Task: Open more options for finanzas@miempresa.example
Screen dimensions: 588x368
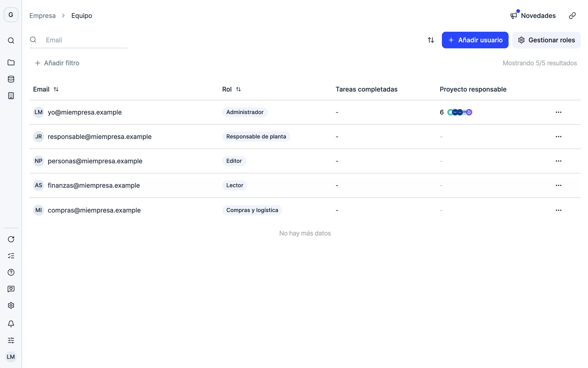Action: (x=558, y=185)
